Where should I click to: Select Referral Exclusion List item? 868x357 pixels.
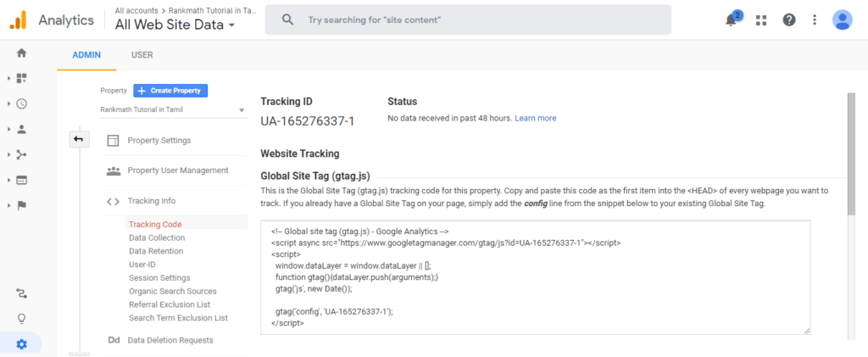coord(170,304)
